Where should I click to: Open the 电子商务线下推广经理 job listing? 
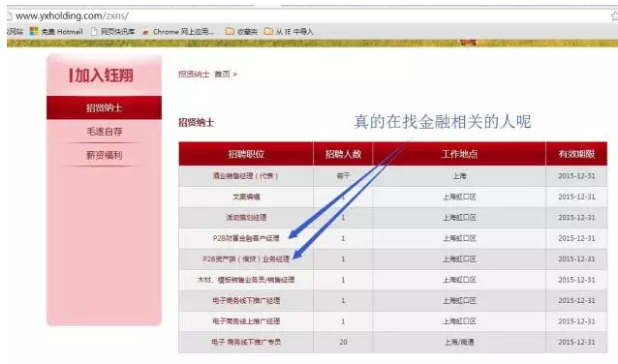[246, 300]
